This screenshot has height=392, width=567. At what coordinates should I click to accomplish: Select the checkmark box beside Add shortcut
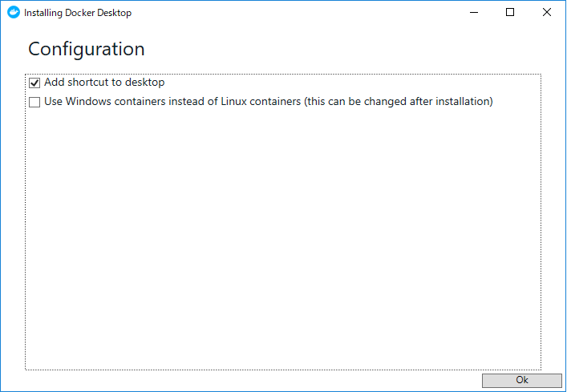34,83
